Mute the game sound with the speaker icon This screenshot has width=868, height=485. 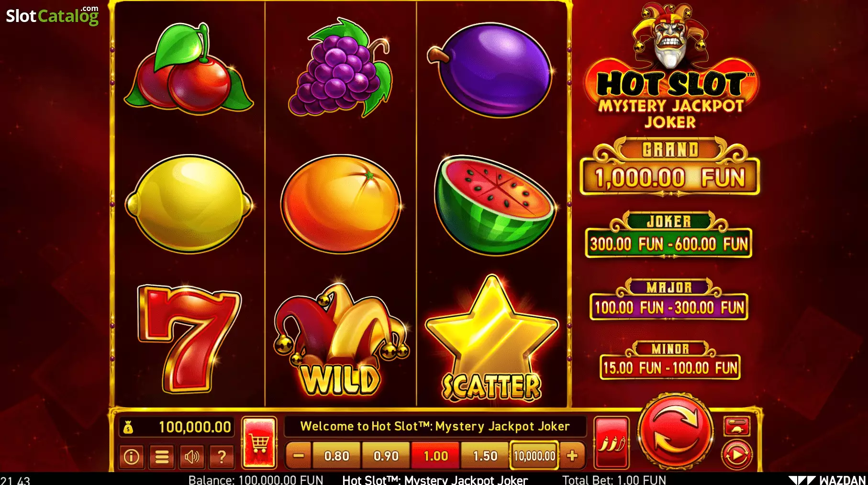[x=192, y=457]
